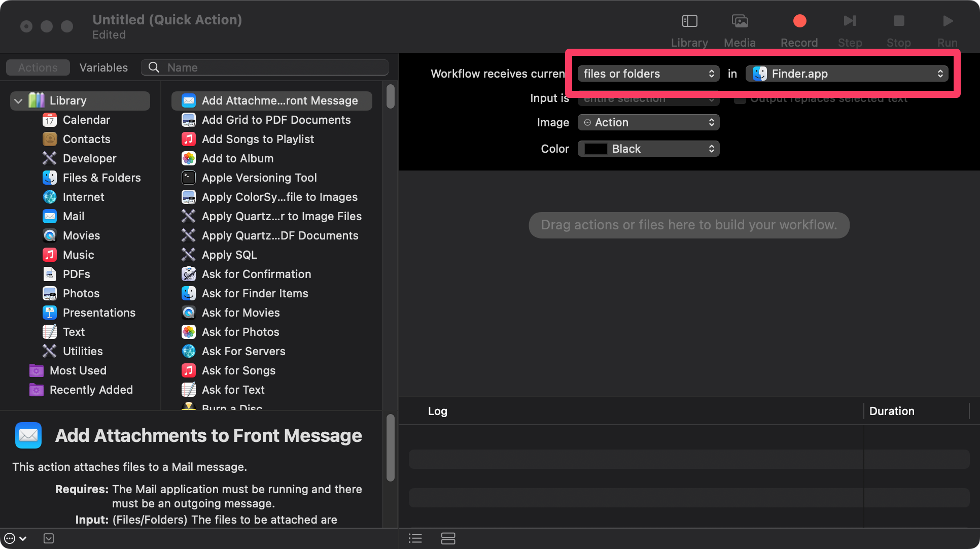Open the files or folders dropdown
Image resolution: width=980 pixels, height=549 pixels.
pos(648,74)
